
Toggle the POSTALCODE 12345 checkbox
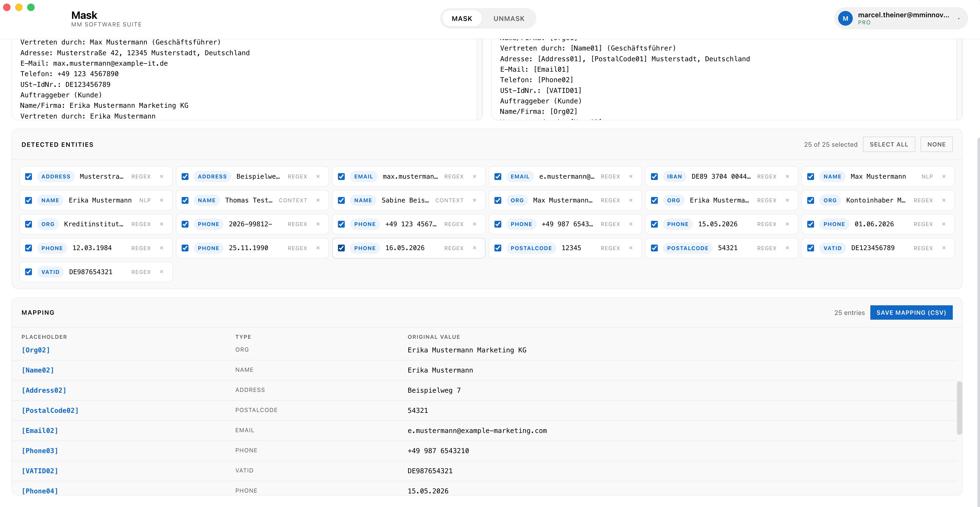click(498, 248)
